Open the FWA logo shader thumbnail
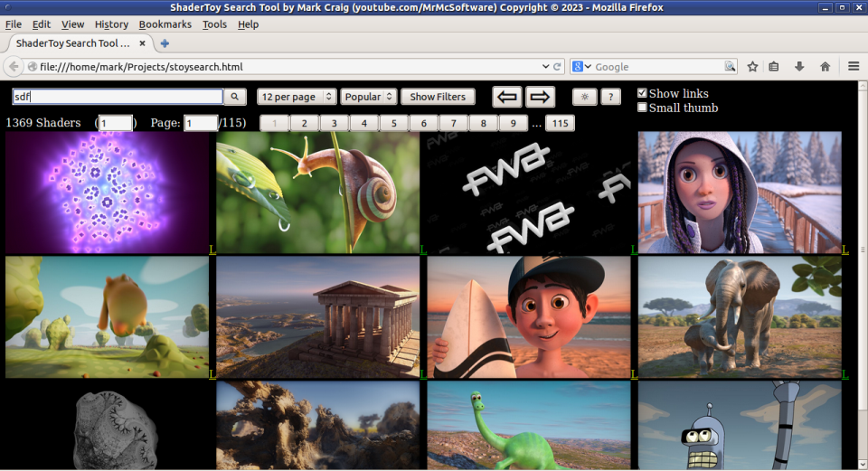Viewport: 868px width, 471px height. point(529,193)
